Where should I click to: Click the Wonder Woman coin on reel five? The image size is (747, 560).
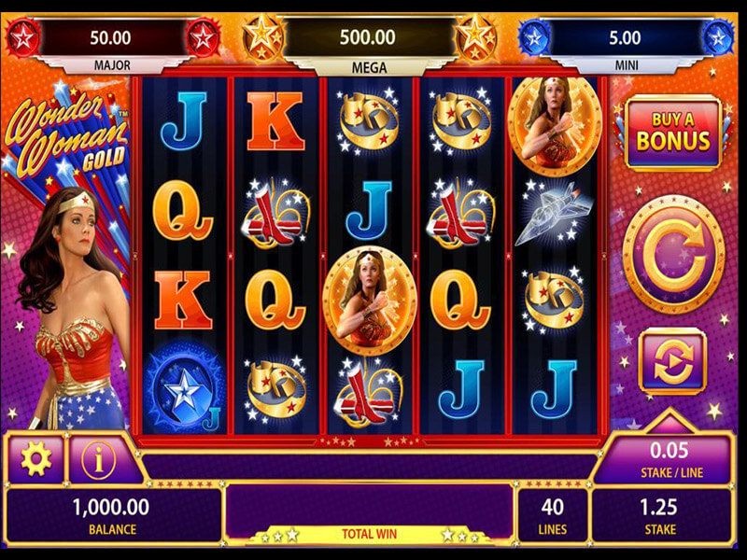554,125
